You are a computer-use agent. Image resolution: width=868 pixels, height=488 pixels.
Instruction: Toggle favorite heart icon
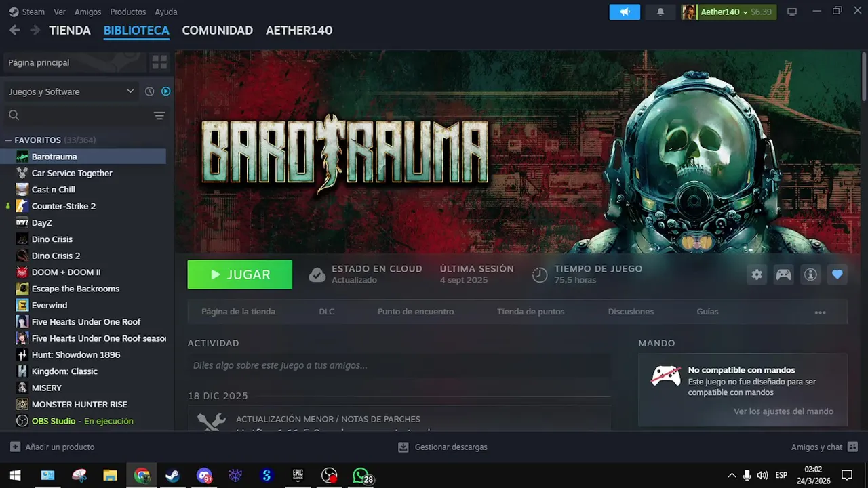(x=837, y=274)
